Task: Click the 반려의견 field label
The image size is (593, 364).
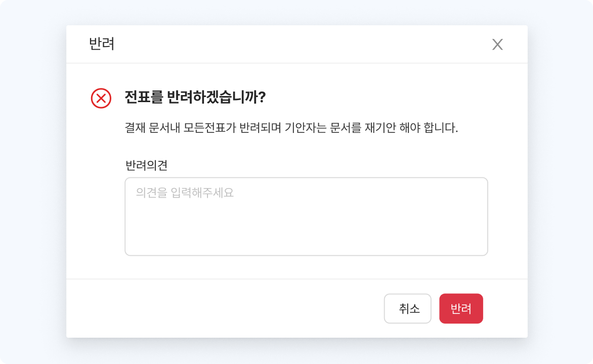Action: [x=146, y=165]
